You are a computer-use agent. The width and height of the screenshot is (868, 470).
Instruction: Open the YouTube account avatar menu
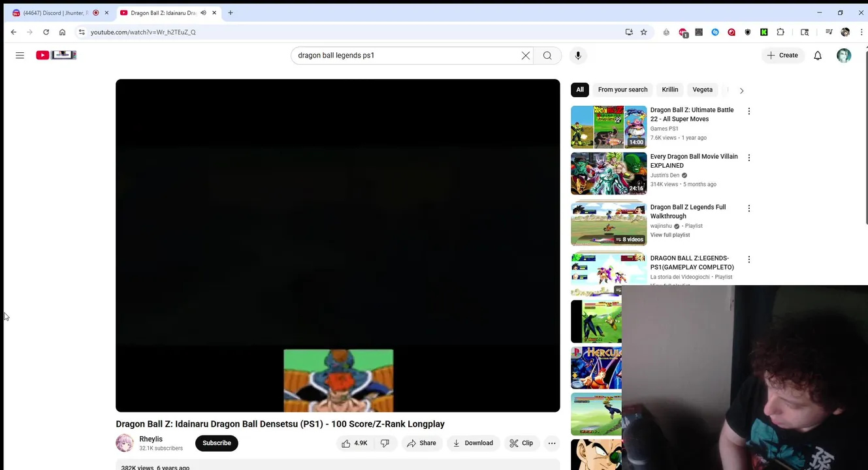pos(844,55)
